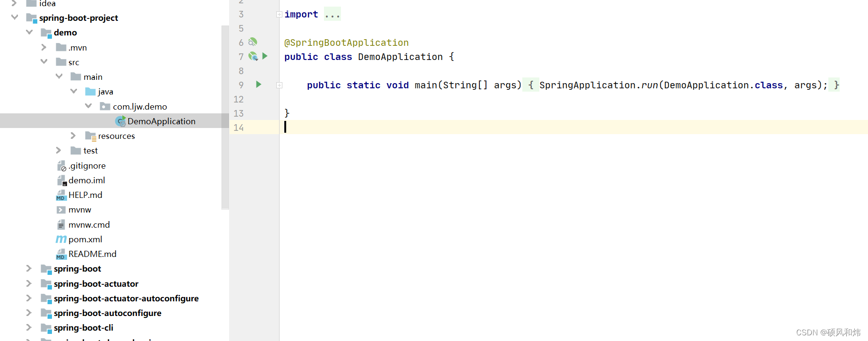Select pom.xml in the project tree
Viewport: 868px width, 341px height.
[85, 239]
